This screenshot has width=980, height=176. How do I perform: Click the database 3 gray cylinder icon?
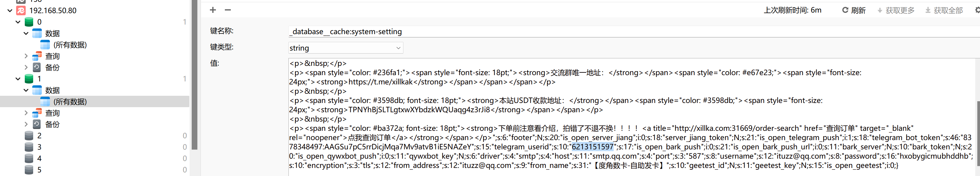tap(29, 147)
